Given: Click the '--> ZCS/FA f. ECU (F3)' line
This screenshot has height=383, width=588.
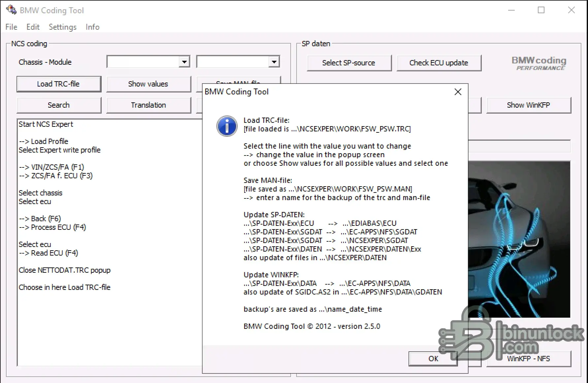Looking at the screenshot, I should [56, 176].
